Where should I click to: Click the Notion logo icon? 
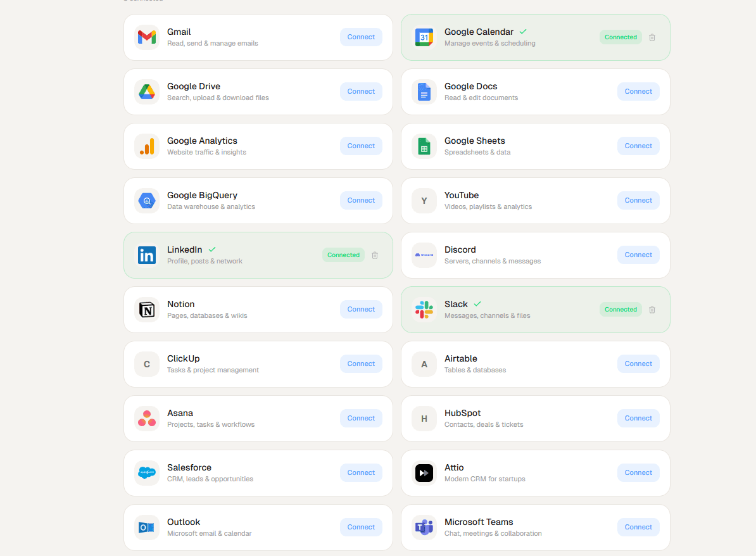tap(147, 310)
